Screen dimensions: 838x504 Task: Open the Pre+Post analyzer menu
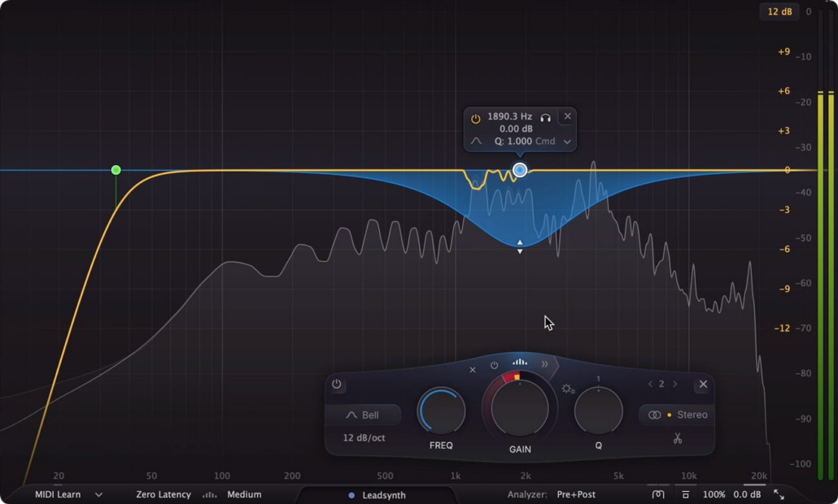click(x=576, y=494)
